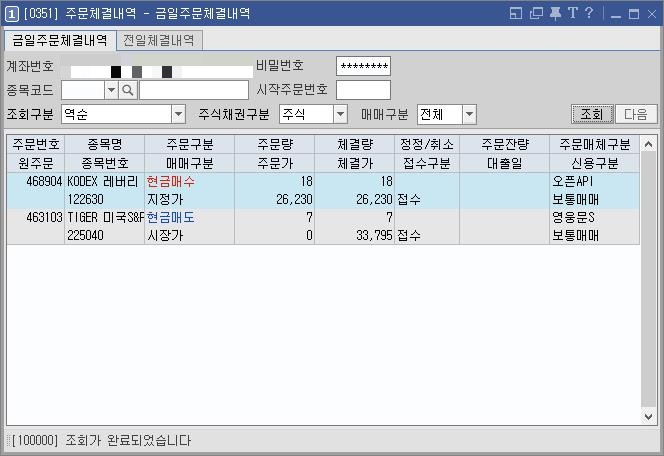This screenshot has width=664, height=456.
Task: Click the 주문매체구분 column header
Action: pyautogui.click(x=595, y=145)
